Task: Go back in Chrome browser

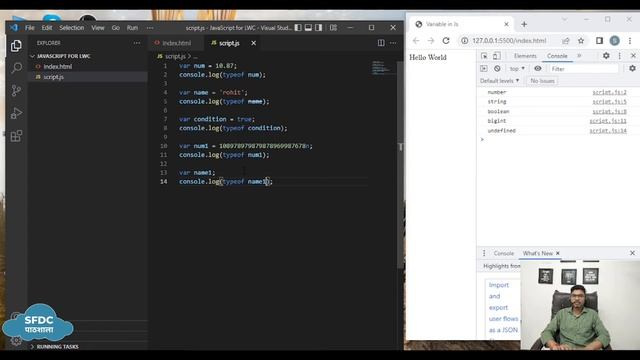Action: pos(416,40)
